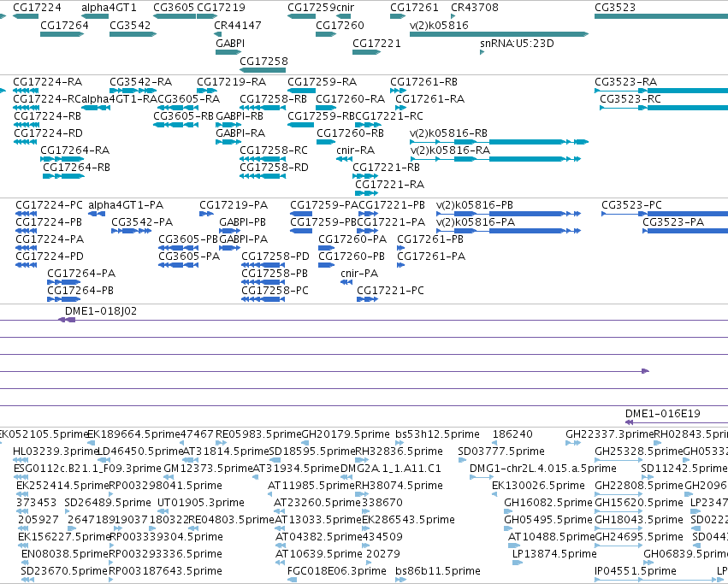Select EST HL03239.3prime
This screenshot has width=728, height=584.
[56, 451]
